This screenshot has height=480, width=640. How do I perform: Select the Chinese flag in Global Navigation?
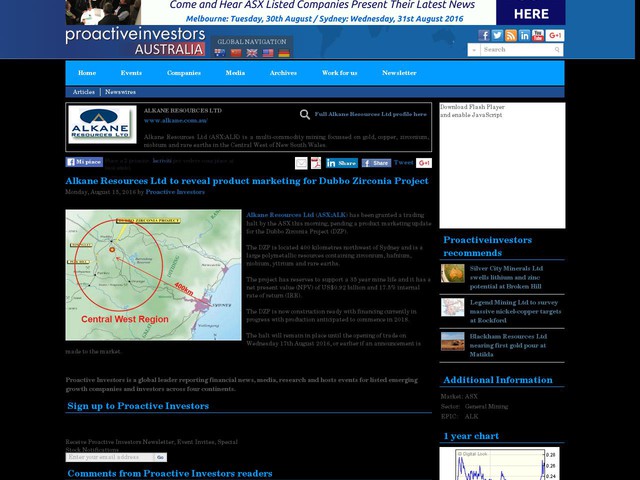[x=236, y=53]
